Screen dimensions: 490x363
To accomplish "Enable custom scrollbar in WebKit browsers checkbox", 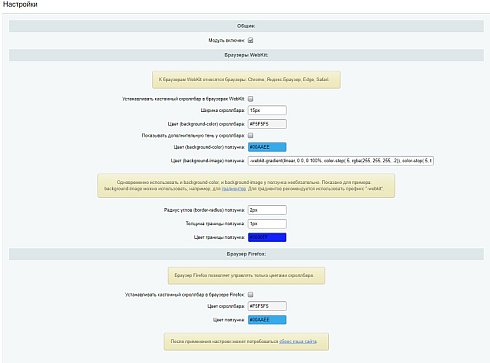I will 250,99.
